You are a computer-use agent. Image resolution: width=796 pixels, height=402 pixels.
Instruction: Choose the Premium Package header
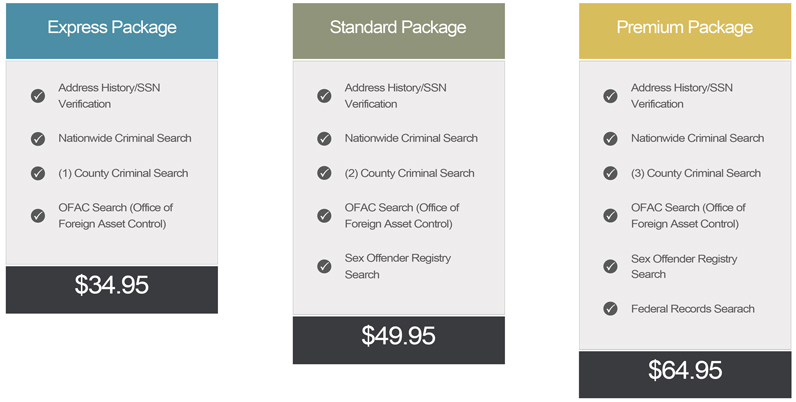click(x=684, y=28)
